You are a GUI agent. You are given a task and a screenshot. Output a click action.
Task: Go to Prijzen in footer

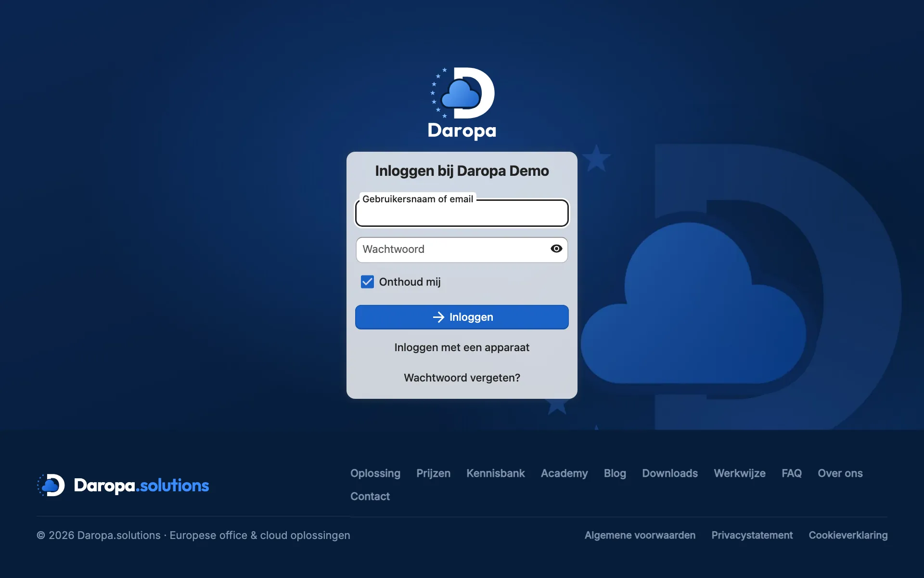(434, 473)
